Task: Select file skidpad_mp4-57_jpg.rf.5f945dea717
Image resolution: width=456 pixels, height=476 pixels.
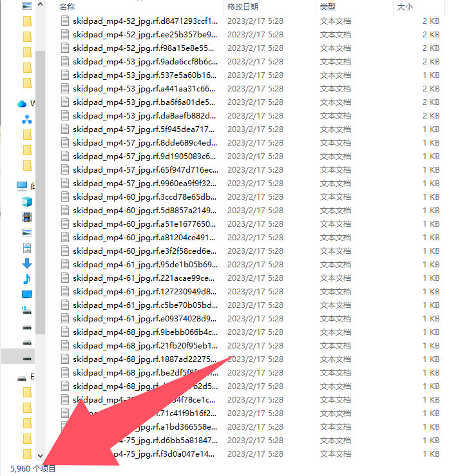Action: (144, 129)
